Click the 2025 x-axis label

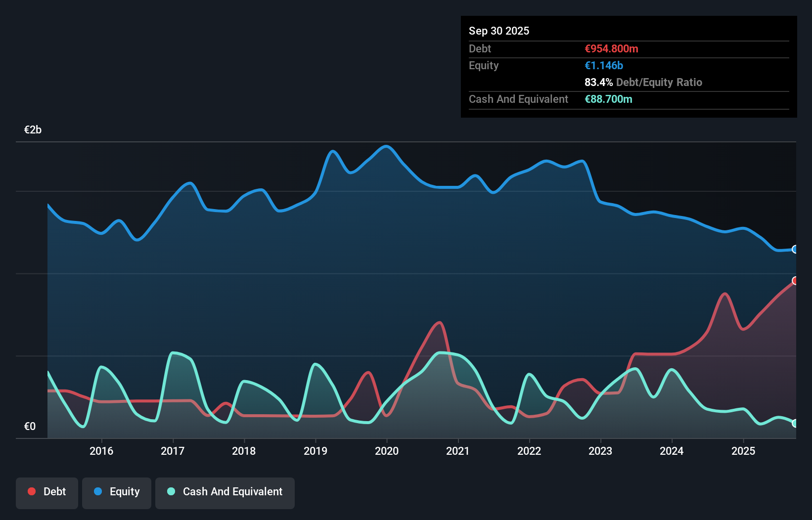click(743, 451)
